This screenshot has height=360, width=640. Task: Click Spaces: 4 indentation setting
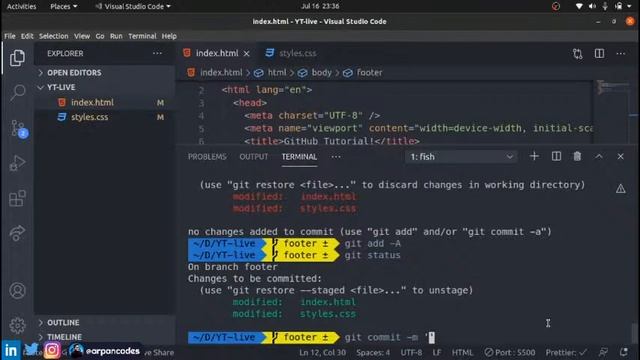(373, 352)
